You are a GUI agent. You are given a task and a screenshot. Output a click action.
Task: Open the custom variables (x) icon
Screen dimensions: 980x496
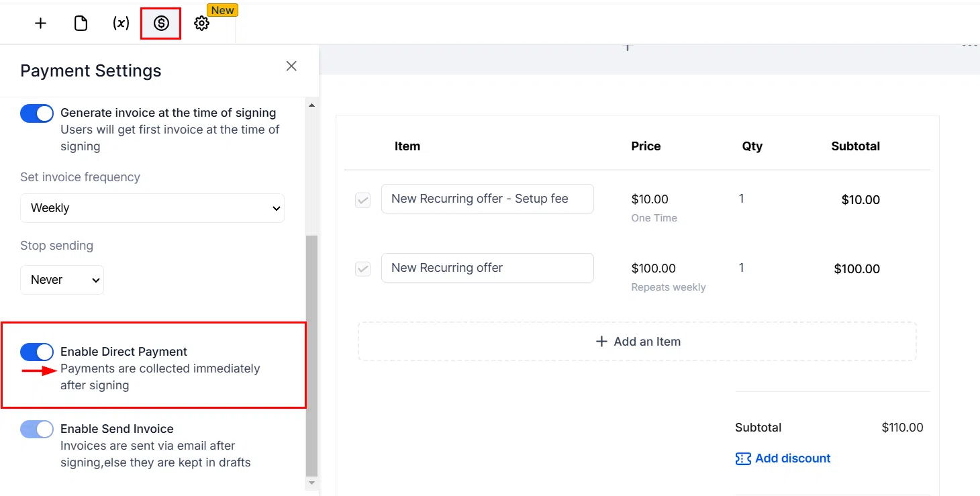pyautogui.click(x=121, y=23)
